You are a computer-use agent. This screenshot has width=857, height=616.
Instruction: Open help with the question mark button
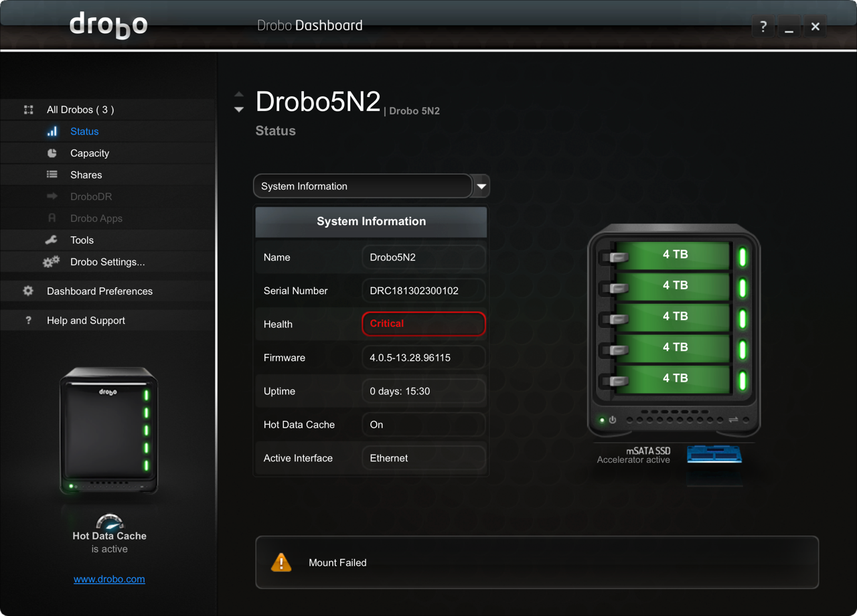pos(763,27)
